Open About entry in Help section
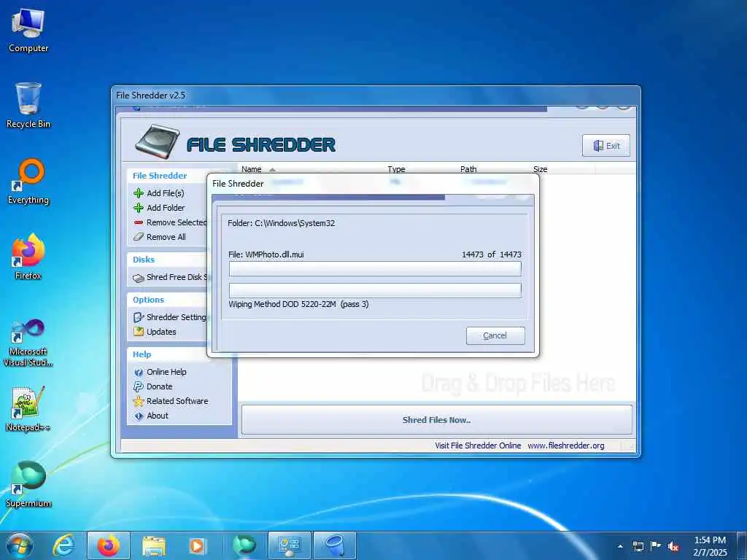747x560 pixels. tap(158, 416)
